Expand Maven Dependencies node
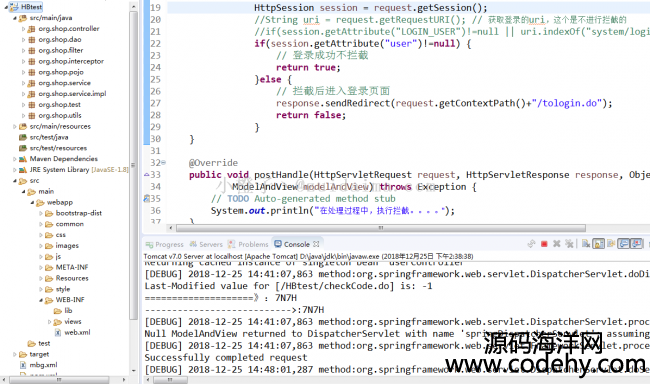The height and width of the screenshot is (384, 650). pos(15,159)
